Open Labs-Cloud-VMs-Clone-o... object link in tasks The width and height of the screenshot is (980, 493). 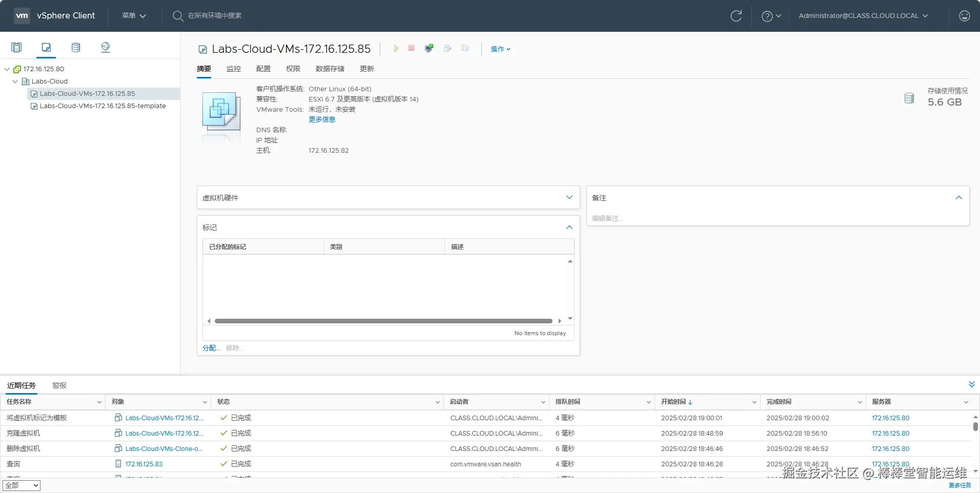pyautogui.click(x=164, y=449)
